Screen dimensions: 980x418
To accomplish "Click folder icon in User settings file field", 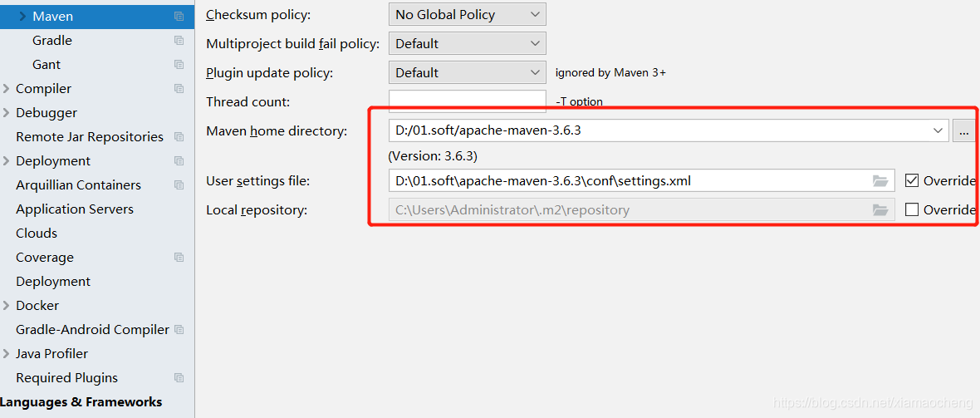I will (880, 181).
